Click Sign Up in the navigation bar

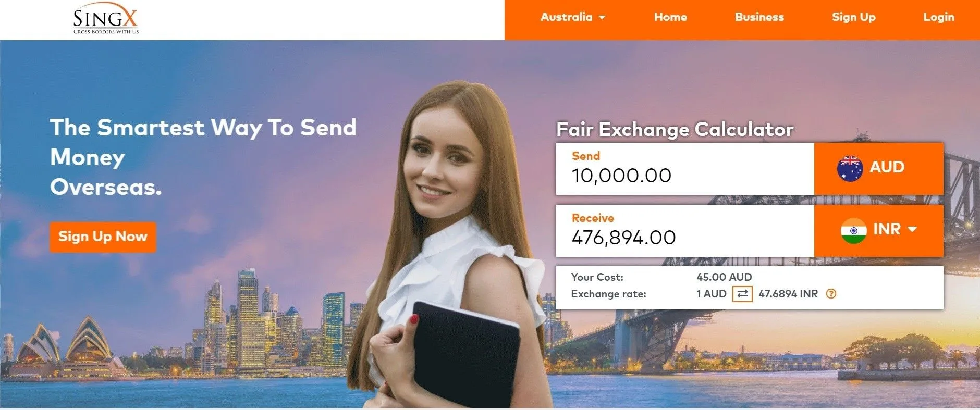click(x=854, y=17)
